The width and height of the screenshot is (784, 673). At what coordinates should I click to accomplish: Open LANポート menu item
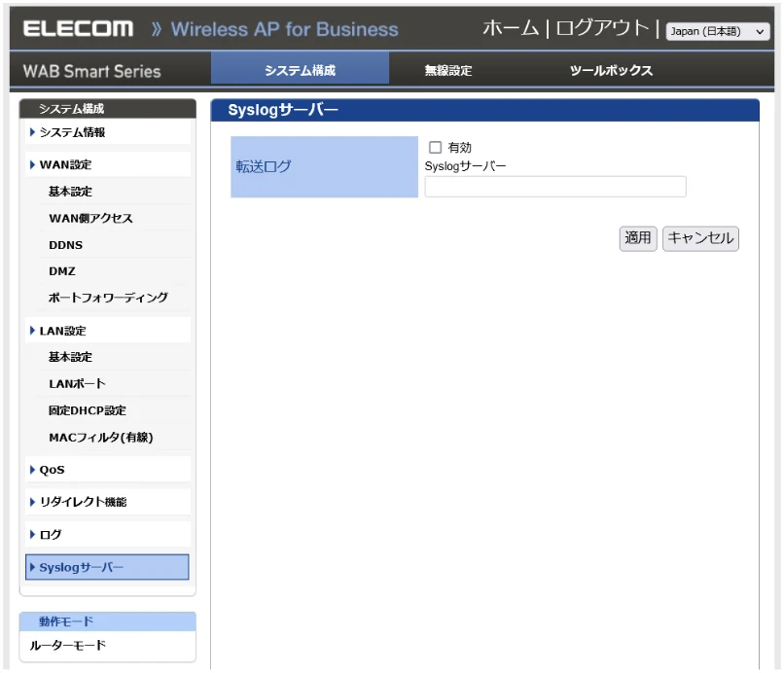tap(77, 383)
